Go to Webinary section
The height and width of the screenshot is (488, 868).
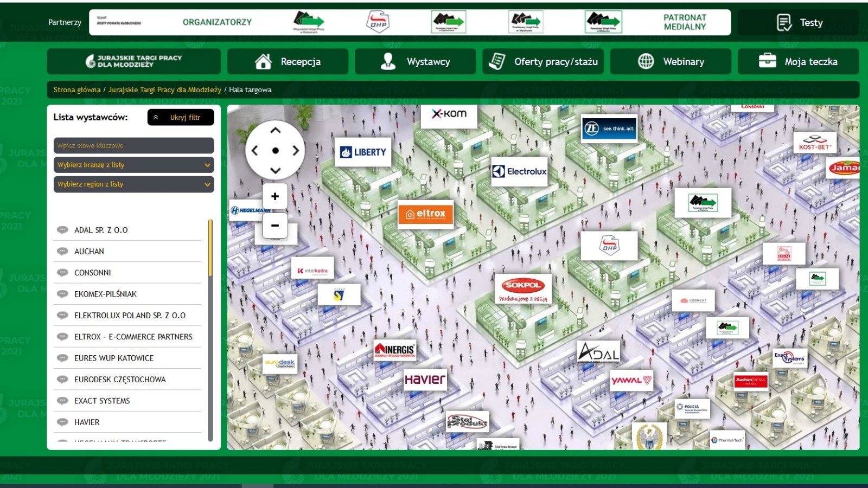[671, 61]
